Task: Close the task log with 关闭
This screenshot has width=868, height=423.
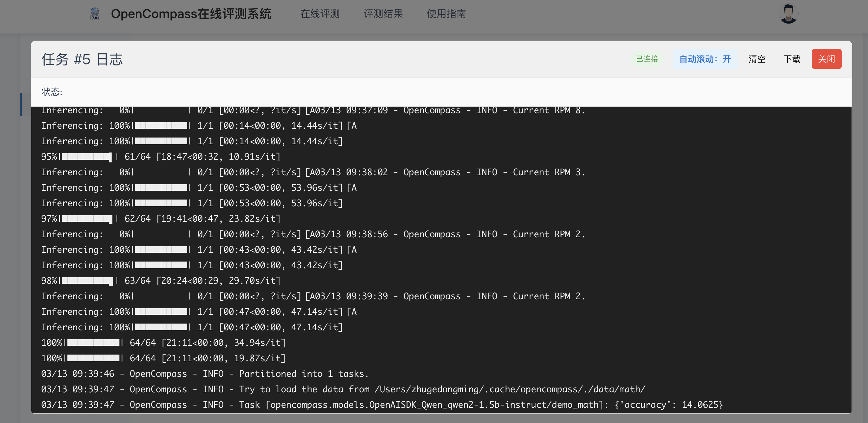Action: pyautogui.click(x=826, y=59)
